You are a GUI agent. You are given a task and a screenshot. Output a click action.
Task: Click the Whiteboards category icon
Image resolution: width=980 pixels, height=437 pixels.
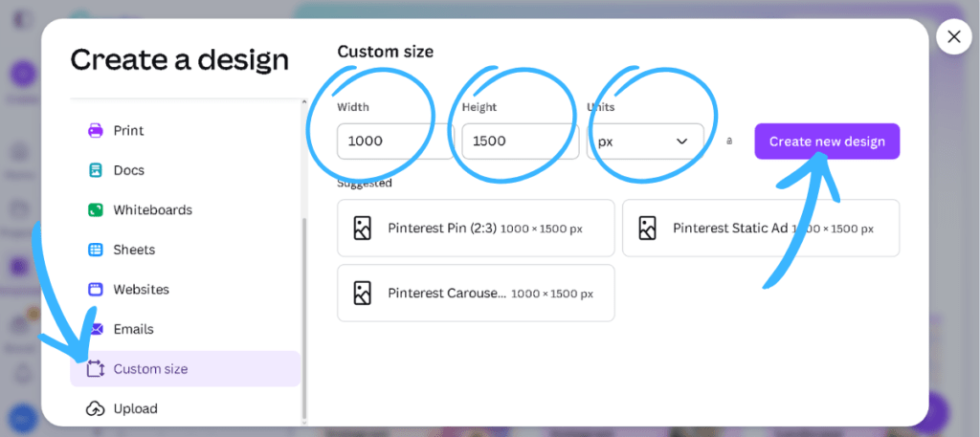[95, 209]
